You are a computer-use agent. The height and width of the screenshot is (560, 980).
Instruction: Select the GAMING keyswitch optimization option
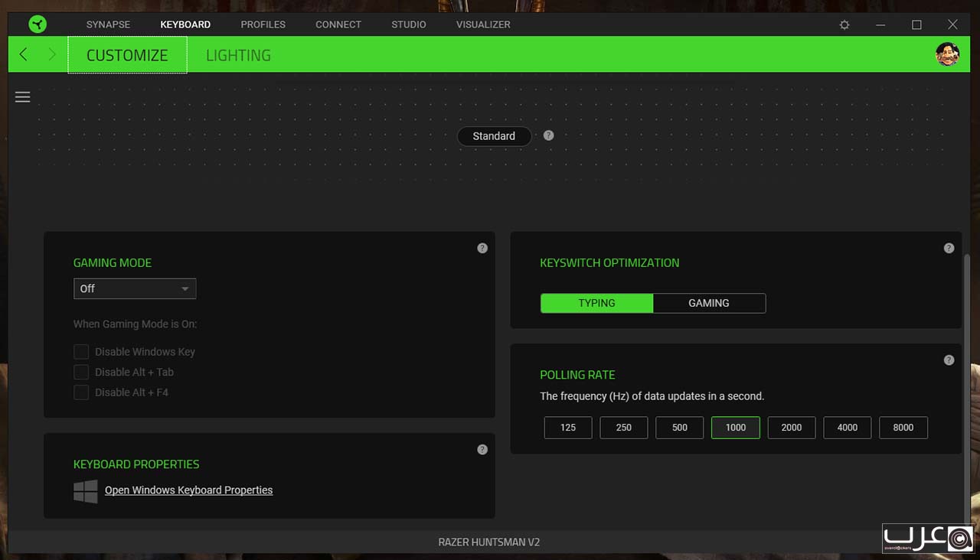click(709, 303)
